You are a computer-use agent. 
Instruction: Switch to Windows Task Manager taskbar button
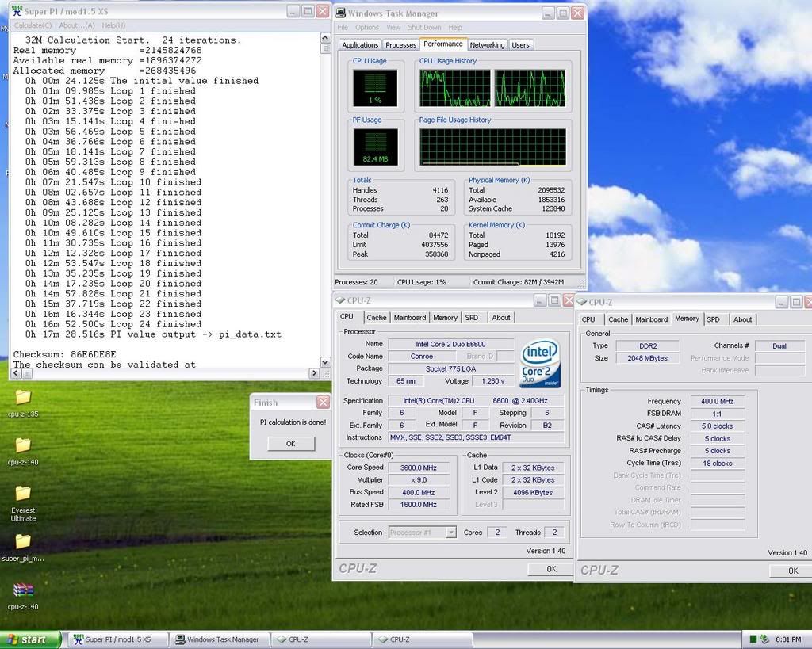click(x=221, y=639)
